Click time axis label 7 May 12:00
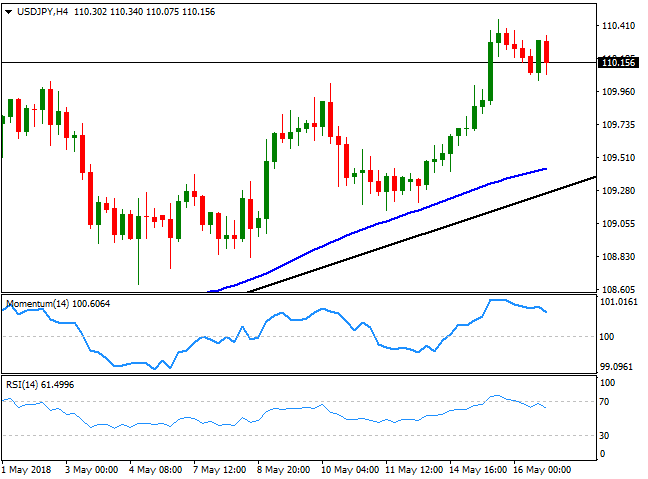This screenshot has height=479, width=648. (219, 470)
